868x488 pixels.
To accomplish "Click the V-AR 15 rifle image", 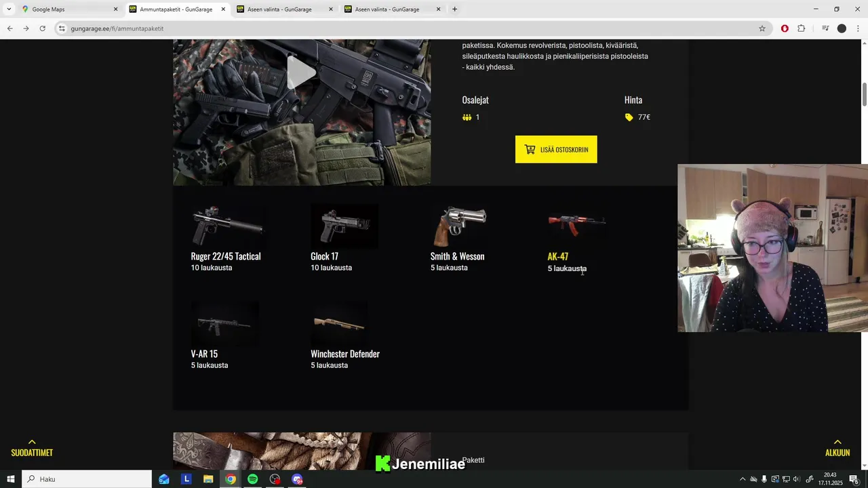I will click(224, 324).
